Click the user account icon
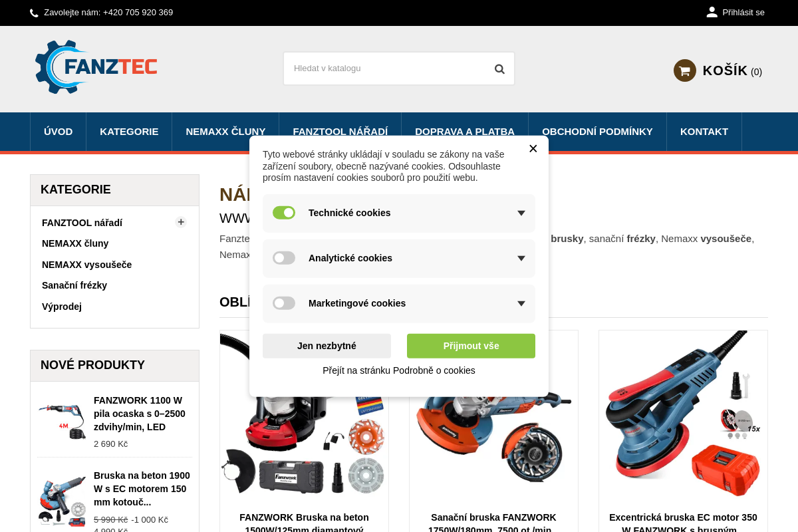Screen dimensions: 798x532 (x=712, y=12)
